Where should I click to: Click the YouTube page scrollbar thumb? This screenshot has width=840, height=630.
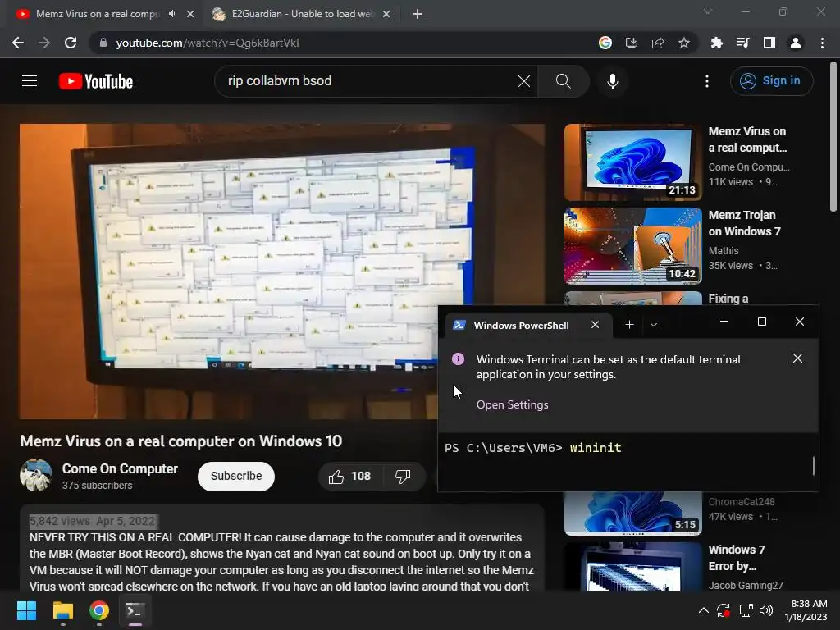coord(833,137)
